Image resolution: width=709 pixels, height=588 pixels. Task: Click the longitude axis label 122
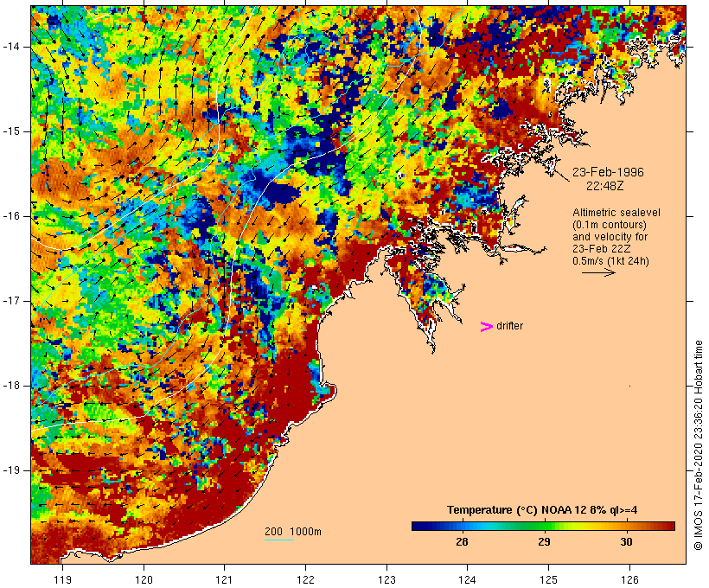(x=305, y=579)
